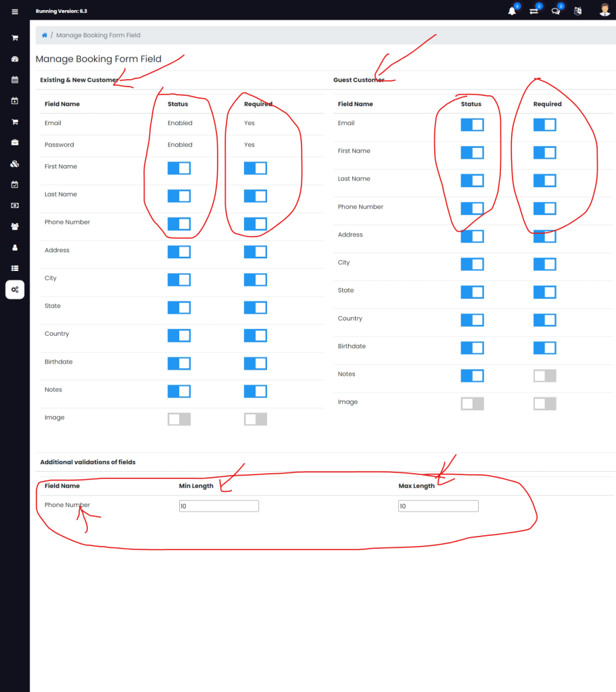Toggle City Required for Existing & New Customer

tap(255, 280)
